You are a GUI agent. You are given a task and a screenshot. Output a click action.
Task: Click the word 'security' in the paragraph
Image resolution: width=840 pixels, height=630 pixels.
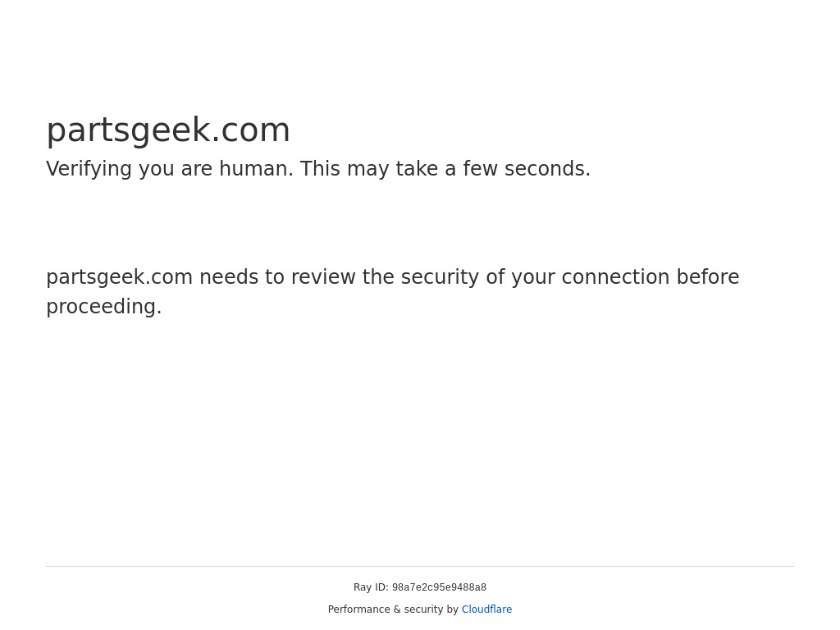point(438,277)
